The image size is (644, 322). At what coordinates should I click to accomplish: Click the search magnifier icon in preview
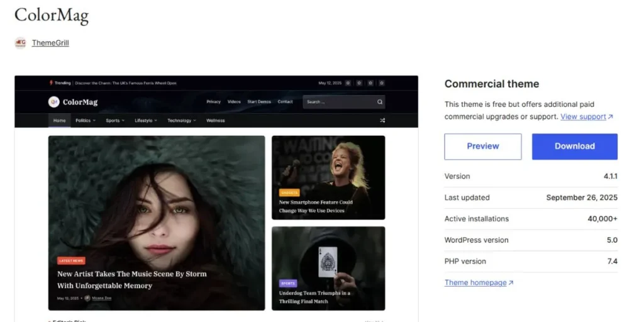click(x=380, y=102)
